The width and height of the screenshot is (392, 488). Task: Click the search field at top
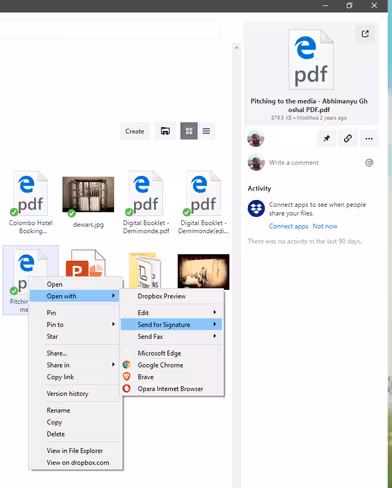pos(109,30)
